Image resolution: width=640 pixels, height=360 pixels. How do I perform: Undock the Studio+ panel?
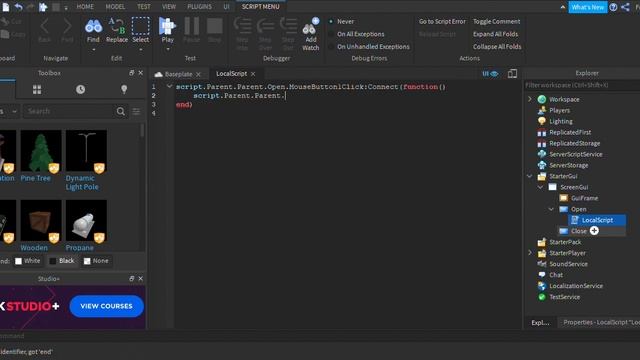pos(131,278)
